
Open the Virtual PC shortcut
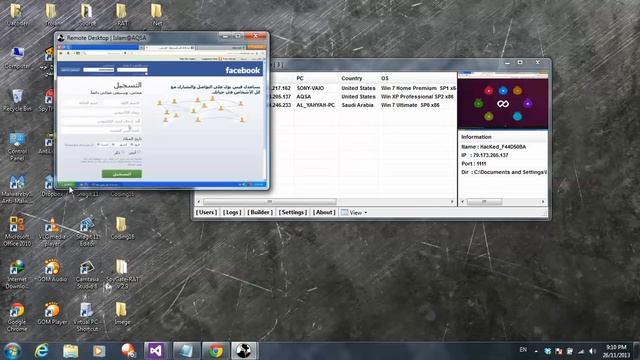[87, 317]
